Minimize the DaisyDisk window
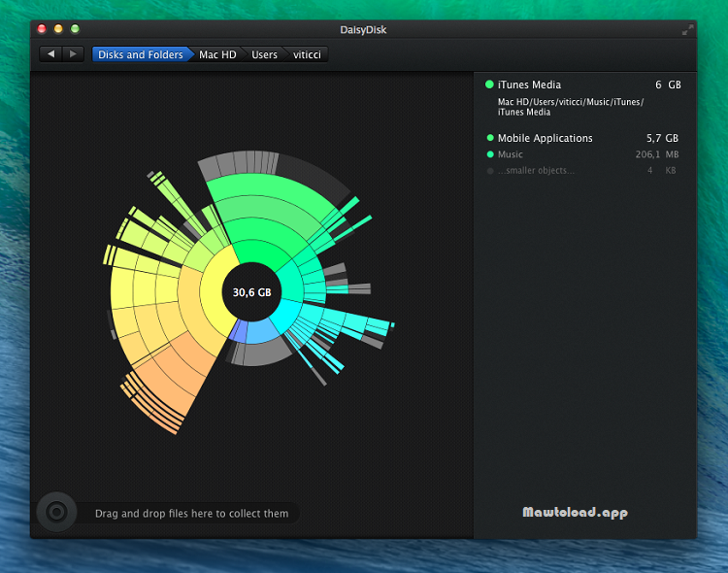This screenshot has width=728, height=573. pyautogui.click(x=58, y=29)
